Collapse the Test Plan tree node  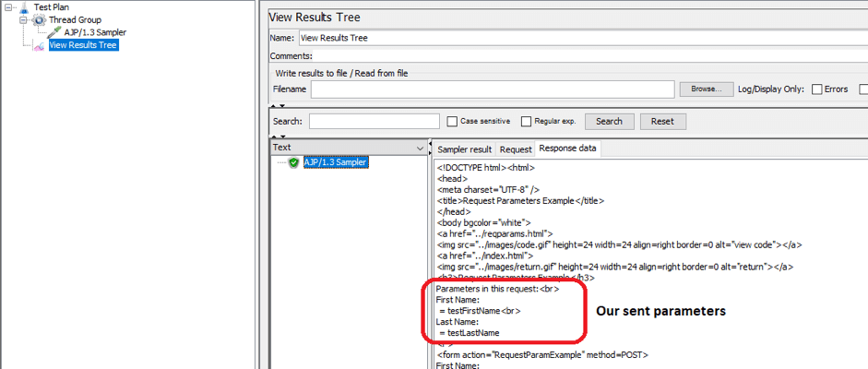click(x=8, y=7)
